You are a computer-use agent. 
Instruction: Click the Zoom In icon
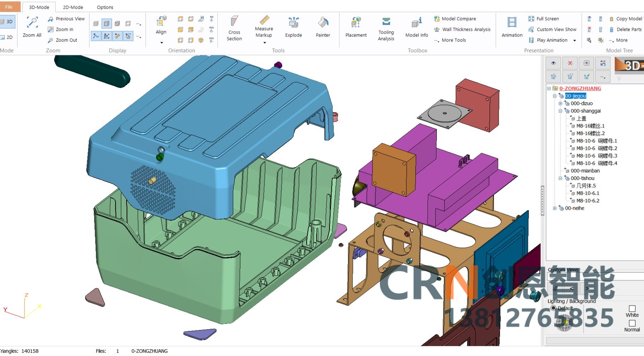[51, 29]
